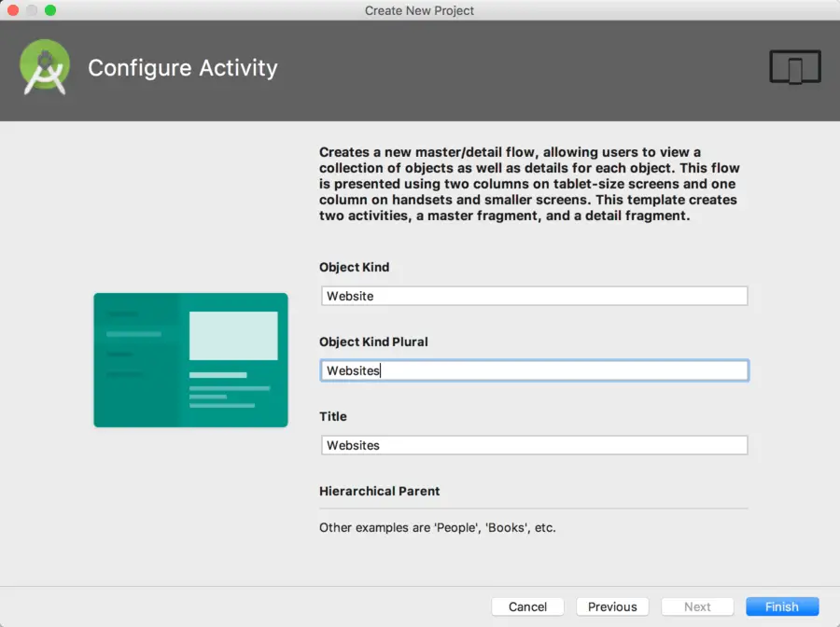840x627 pixels.
Task: Click the greyed-out Next button
Action: (x=697, y=606)
